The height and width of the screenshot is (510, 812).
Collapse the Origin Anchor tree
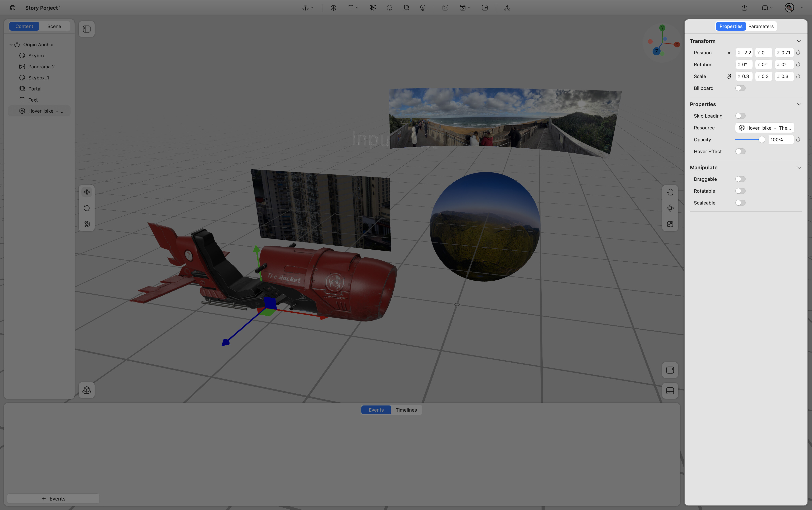[11, 44]
